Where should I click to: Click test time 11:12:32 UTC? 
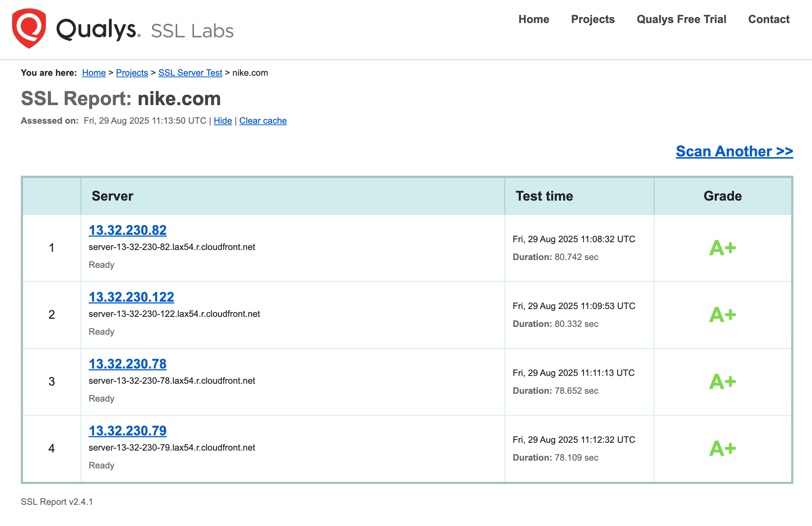point(574,440)
